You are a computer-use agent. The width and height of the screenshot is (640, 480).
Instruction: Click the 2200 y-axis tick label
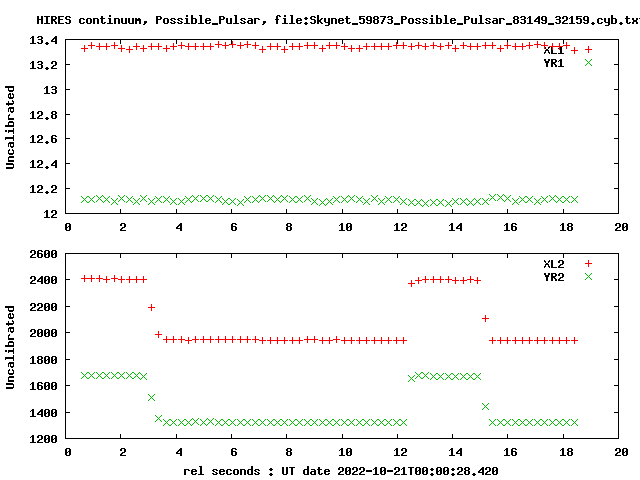point(43,307)
